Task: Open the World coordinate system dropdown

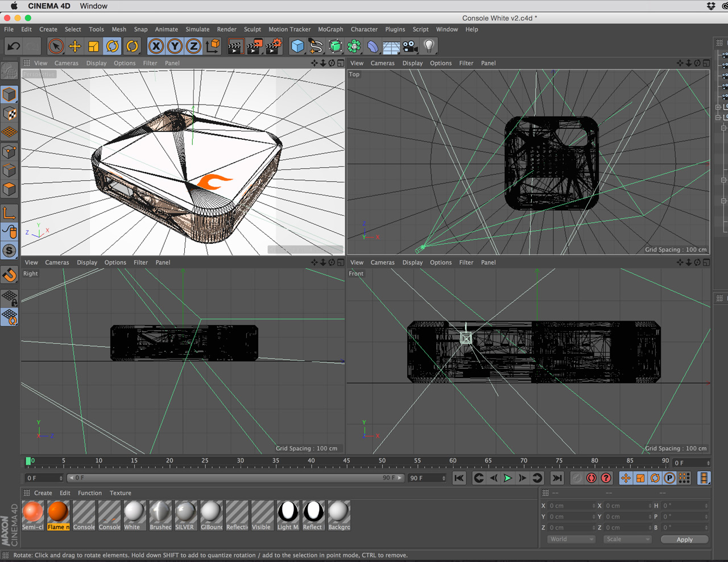Action: click(x=571, y=539)
